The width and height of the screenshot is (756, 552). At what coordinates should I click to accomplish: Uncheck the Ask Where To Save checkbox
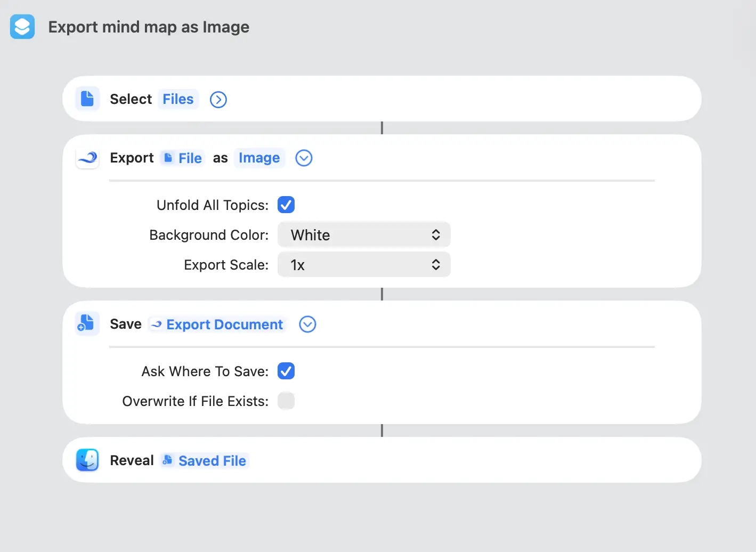286,371
